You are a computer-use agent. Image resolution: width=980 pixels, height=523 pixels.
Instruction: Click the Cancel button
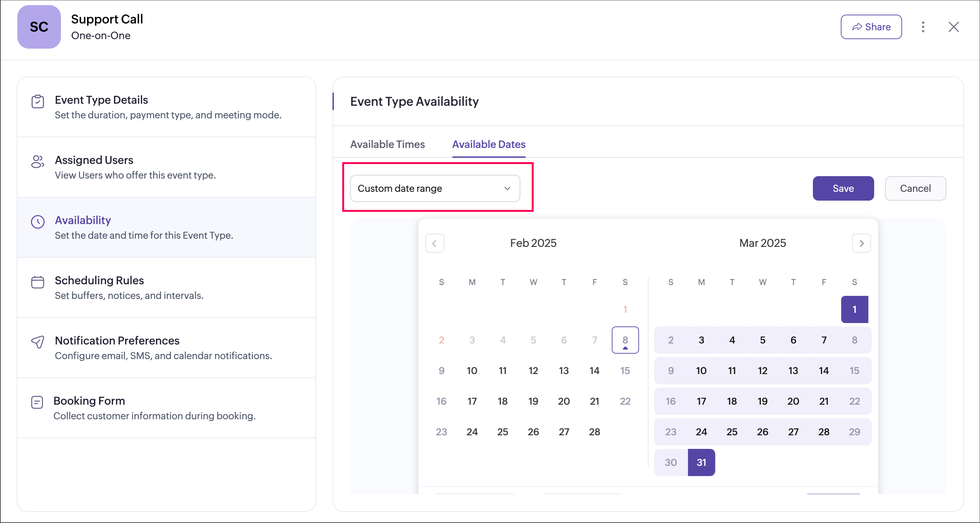click(x=915, y=188)
